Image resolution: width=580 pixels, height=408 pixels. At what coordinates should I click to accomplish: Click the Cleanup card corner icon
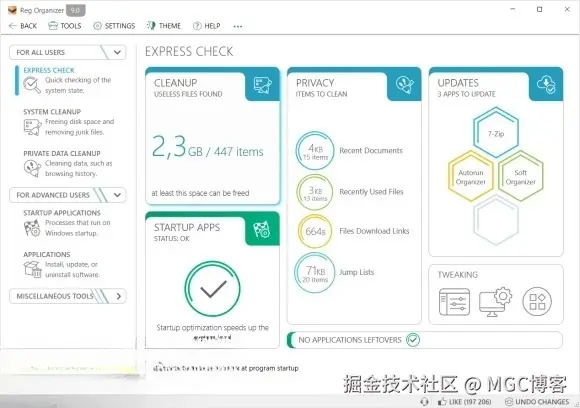click(262, 85)
